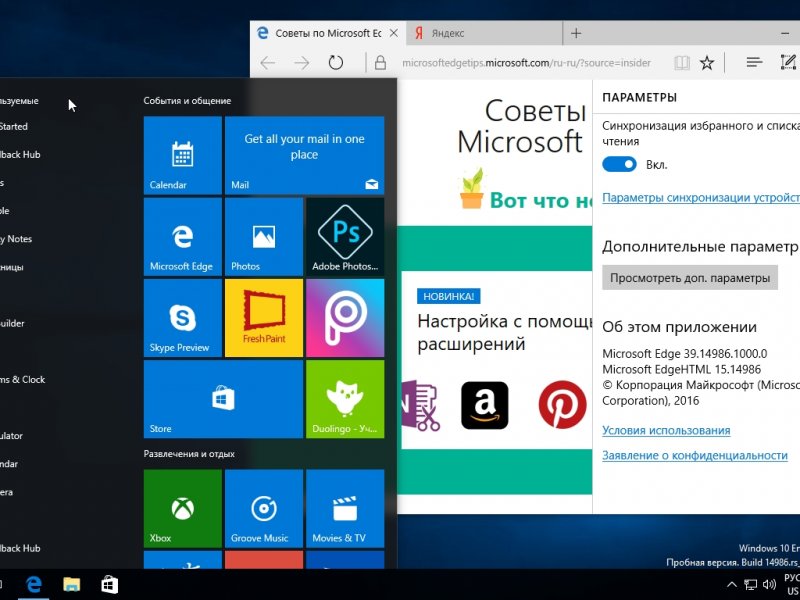Click the Edge back arrow button
This screenshot has height=600, width=800.
coord(267,63)
